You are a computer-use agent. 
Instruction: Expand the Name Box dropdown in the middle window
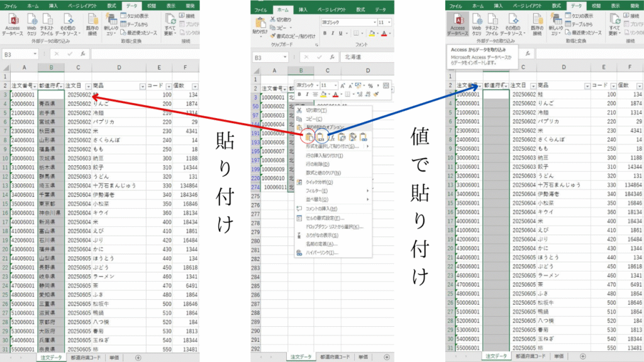(x=285, y=57)
